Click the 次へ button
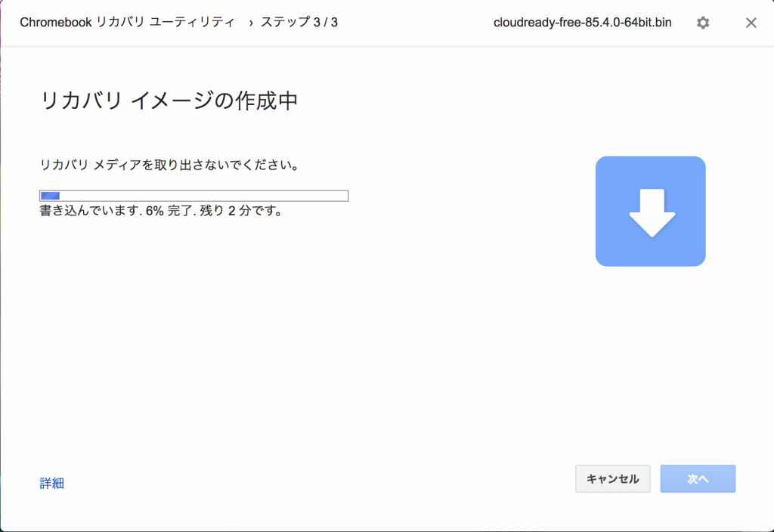 [698, 478]
